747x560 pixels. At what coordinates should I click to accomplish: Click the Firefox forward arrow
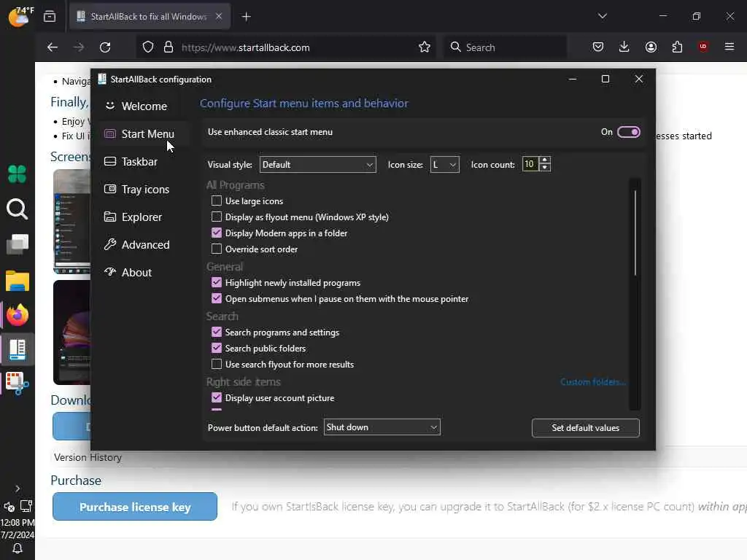(x=79, y=47)
